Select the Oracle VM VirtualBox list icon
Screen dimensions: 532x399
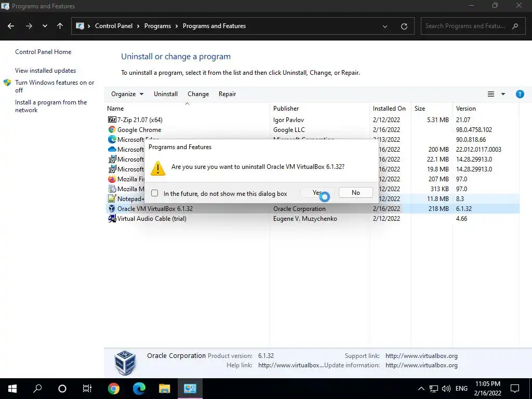pos(112,209)
